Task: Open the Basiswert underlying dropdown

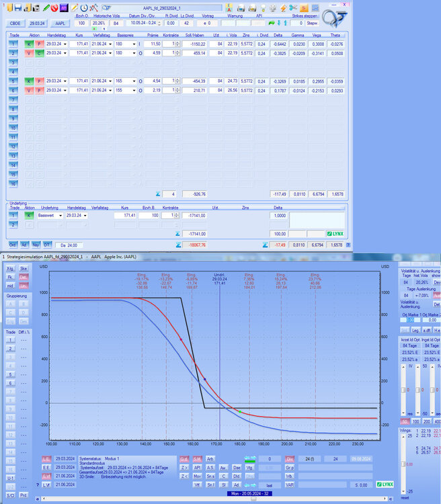Action: pyautogui.click(x=60, y=216)
